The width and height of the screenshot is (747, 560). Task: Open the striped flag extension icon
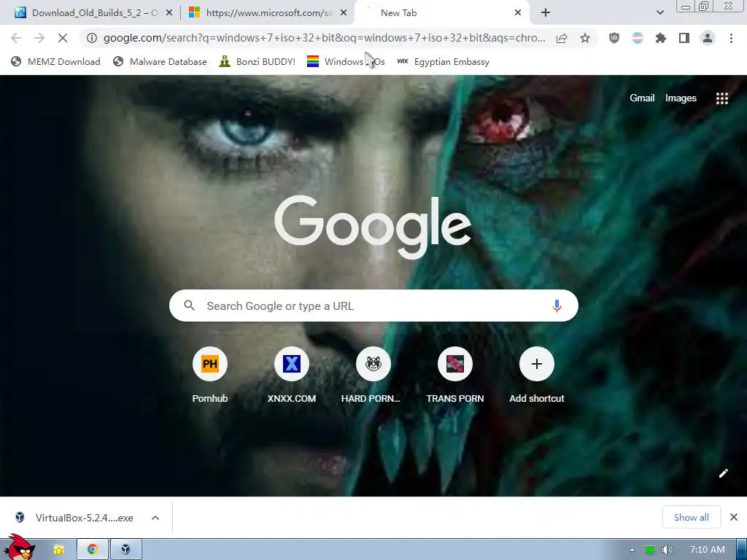(x=638, y=38)
